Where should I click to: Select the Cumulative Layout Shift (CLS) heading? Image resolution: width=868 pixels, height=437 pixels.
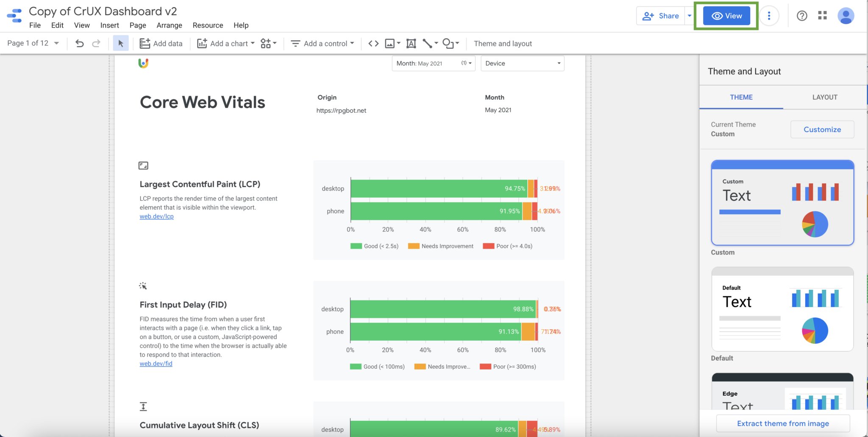pyautogui.click(x=199, y=425)
